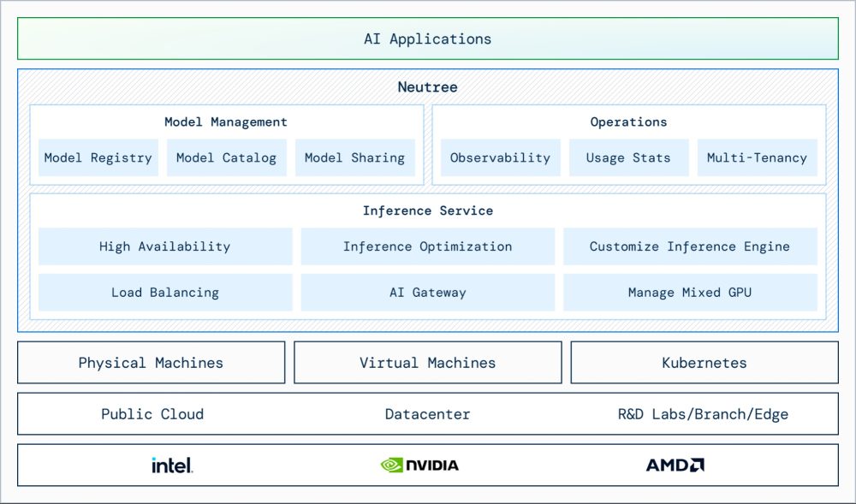Click the AMD logo
The height and width of the screenshot is (504, 856).
[x=675, y=465]
